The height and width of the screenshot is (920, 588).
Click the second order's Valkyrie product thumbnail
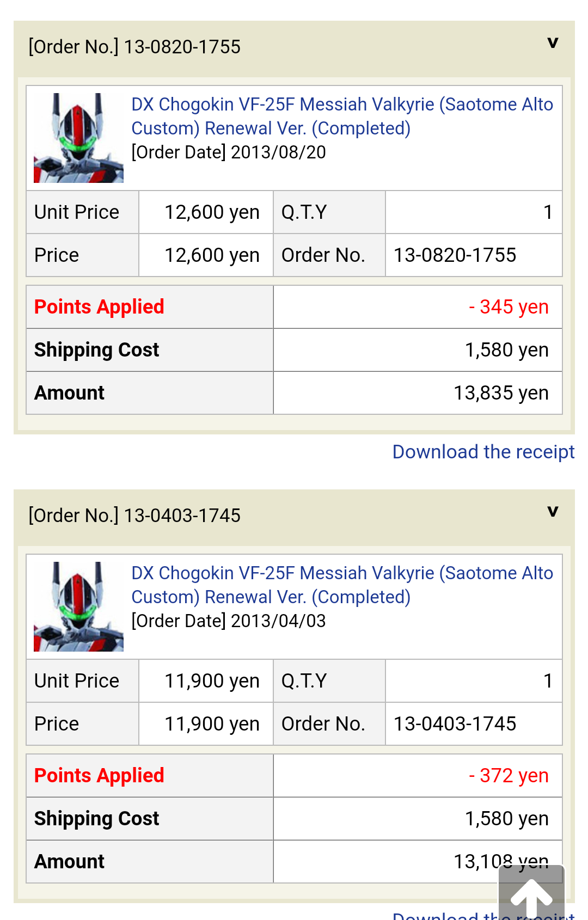tap(78, 606)
